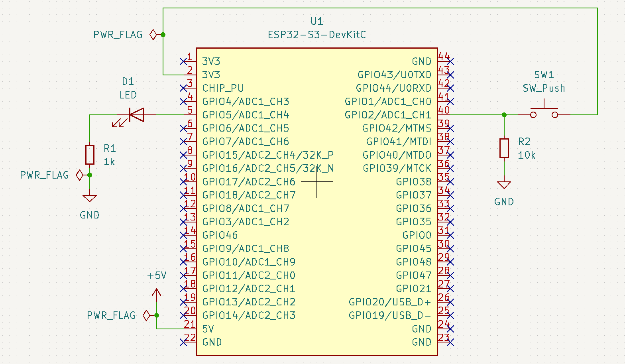
Task: Click the no-connect X on pin 1
Action: pyautogui.click(x=183, y=61)
